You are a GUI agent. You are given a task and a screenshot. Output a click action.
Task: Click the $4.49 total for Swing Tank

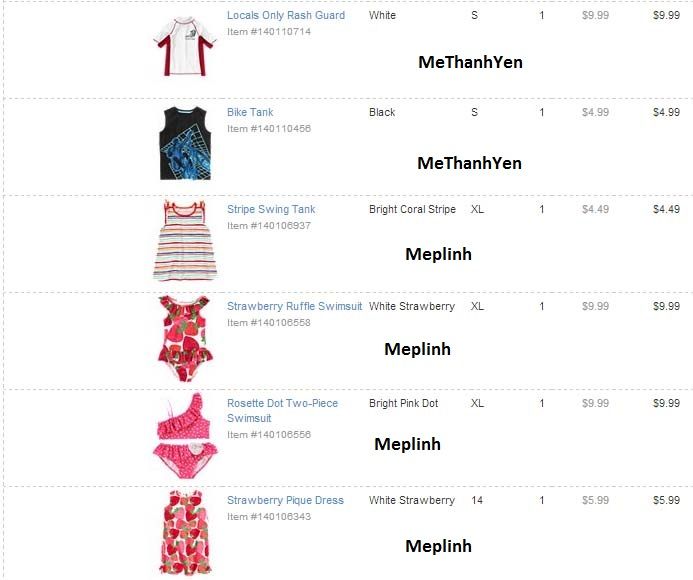click(x=666, y=209)
